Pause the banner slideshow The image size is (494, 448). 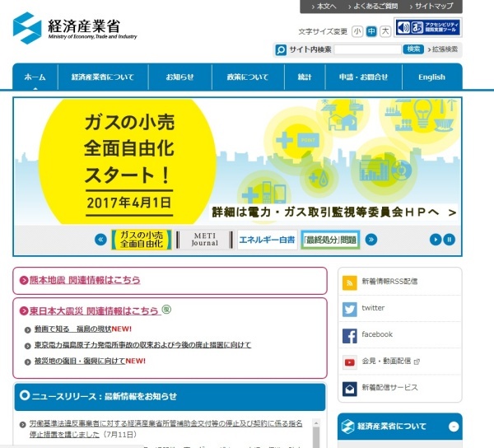coord(450,240)
